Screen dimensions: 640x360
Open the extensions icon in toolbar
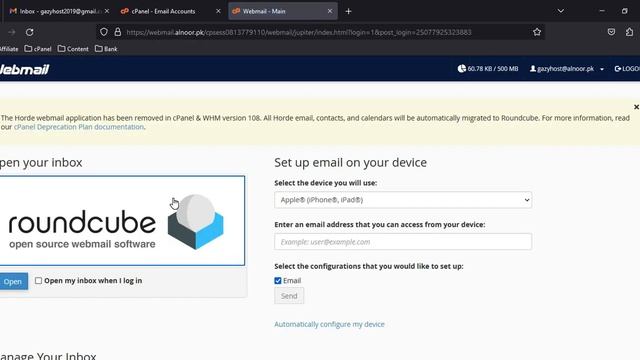coord(629,32)
